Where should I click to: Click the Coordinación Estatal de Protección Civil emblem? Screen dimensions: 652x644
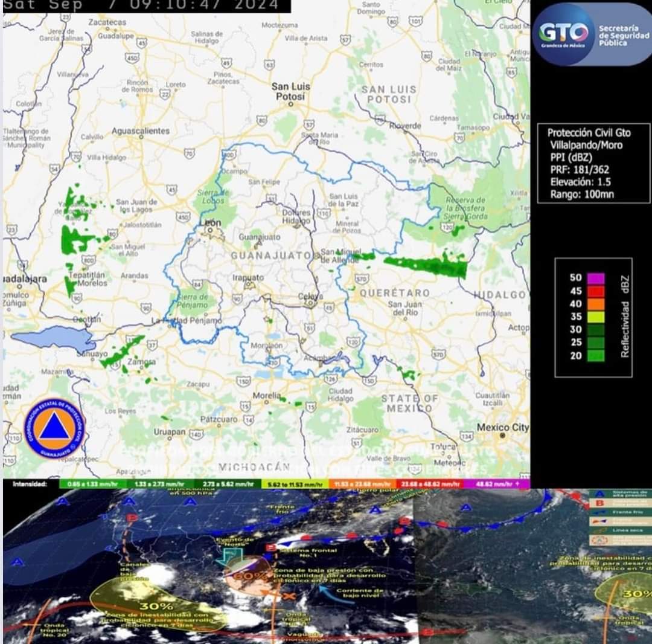coord(54,429)
